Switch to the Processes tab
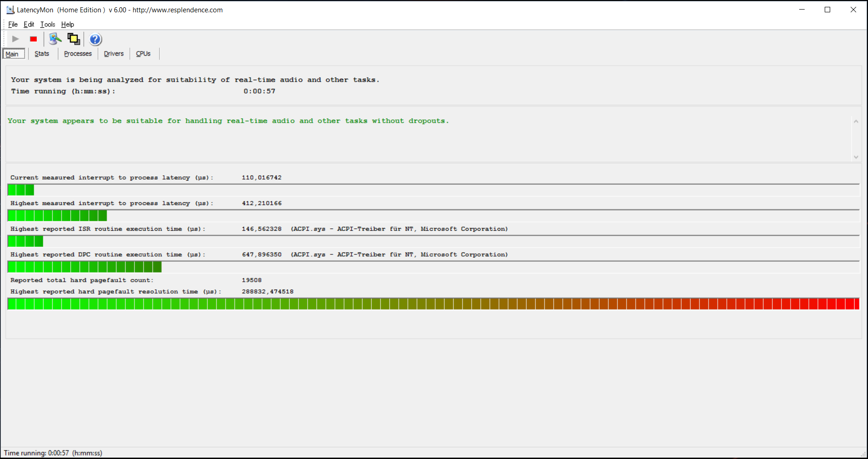 click(78, 54)
